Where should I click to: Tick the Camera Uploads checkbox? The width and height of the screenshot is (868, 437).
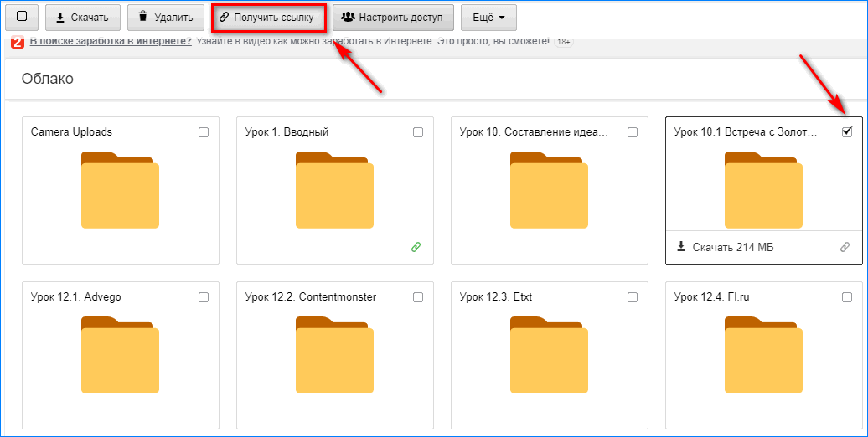pyautogui.click(x=204, y=132)
